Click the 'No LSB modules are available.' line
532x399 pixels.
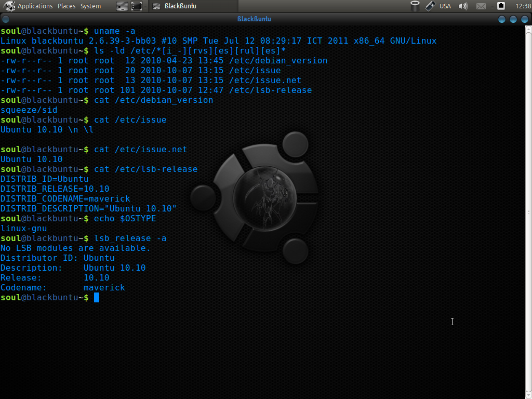click(x=75, y=248)
